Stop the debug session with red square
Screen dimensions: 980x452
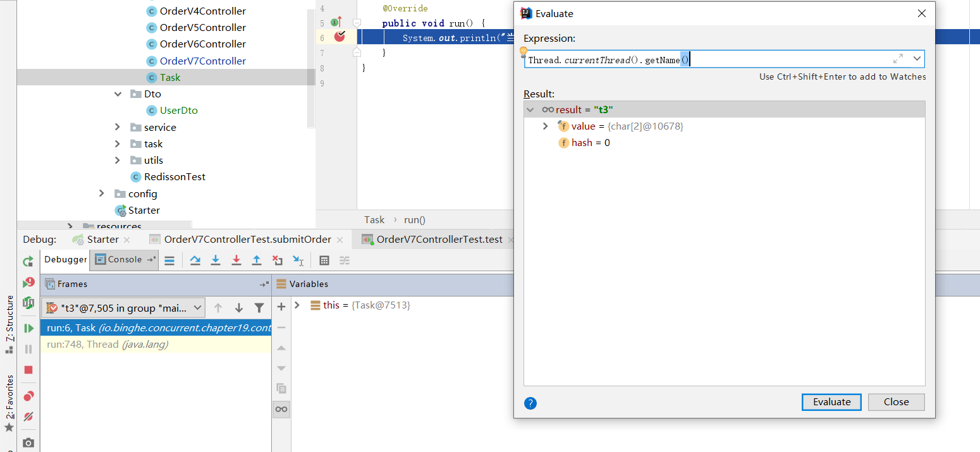pyautogui.click(x=28, y=370)
